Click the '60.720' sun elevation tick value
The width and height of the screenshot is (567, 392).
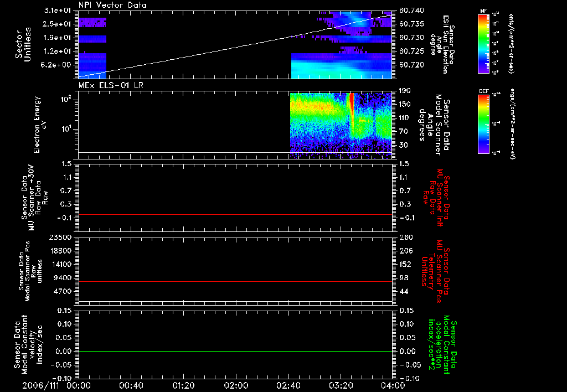[411, 65]
